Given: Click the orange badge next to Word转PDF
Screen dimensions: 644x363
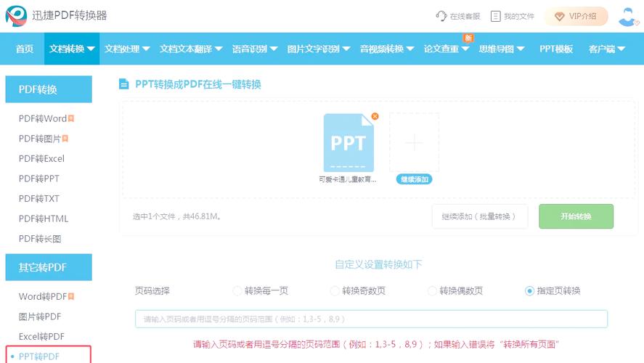Looking at the screenshot, I should pyautogui.click(x=71, y=296).
